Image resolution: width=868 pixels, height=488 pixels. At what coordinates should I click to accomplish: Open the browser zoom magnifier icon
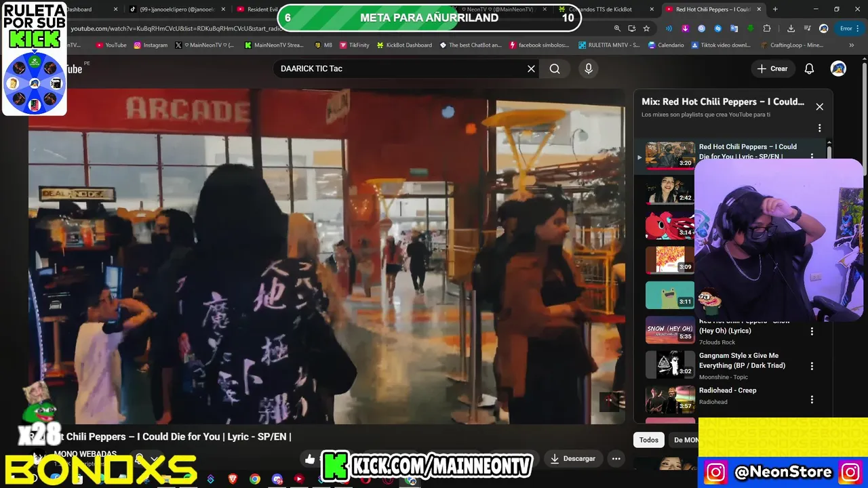coord(617,28)
